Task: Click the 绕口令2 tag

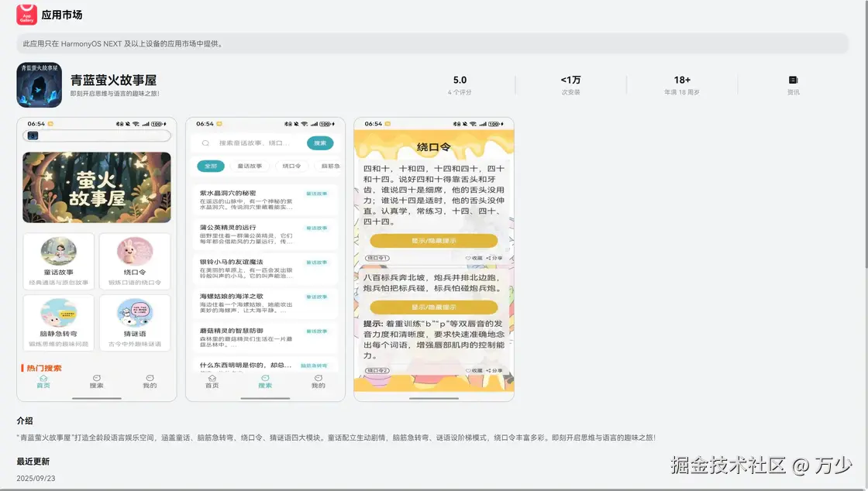Action: tap(377, 370)
